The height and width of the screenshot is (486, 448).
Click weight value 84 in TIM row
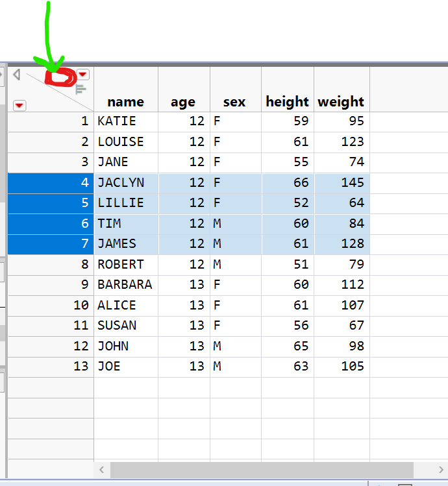pyautogui.click(x=356, y=223)
